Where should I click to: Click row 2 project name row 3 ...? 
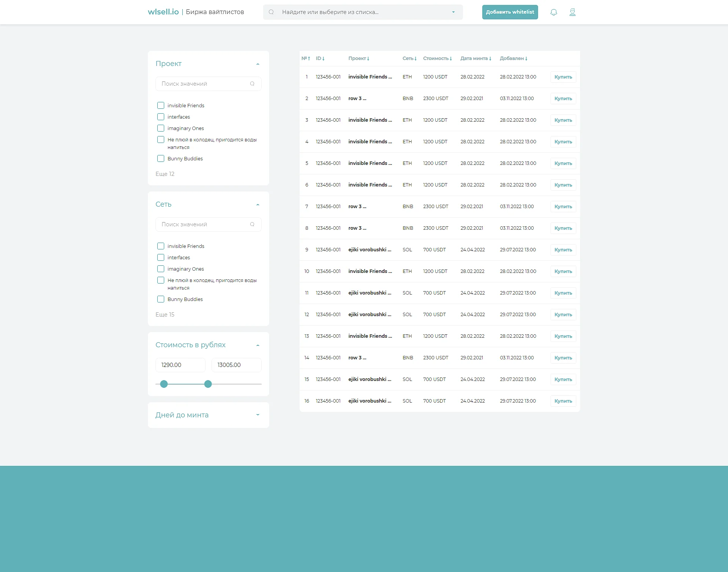[x=357, y=99]
